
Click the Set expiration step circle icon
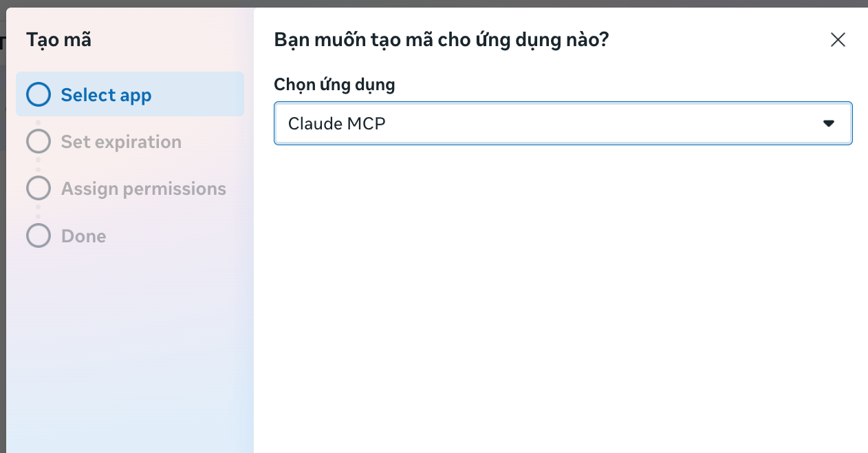click(39, 141)
